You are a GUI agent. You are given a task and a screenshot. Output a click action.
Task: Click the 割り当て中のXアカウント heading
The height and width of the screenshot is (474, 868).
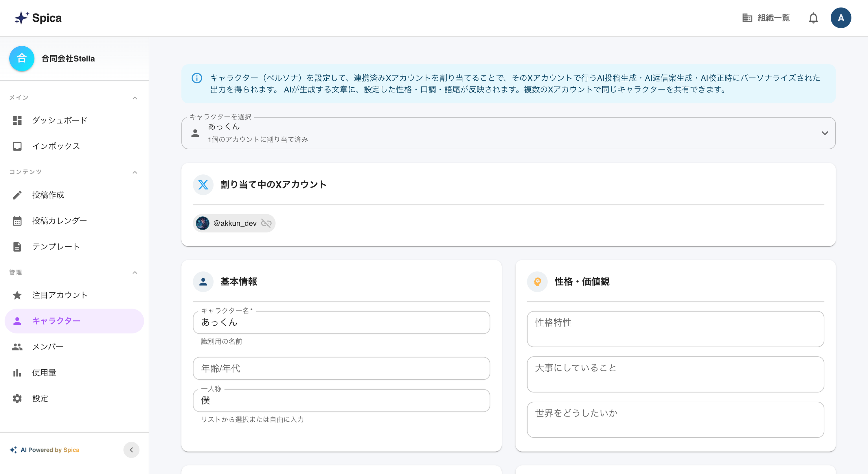click(273, 185)
